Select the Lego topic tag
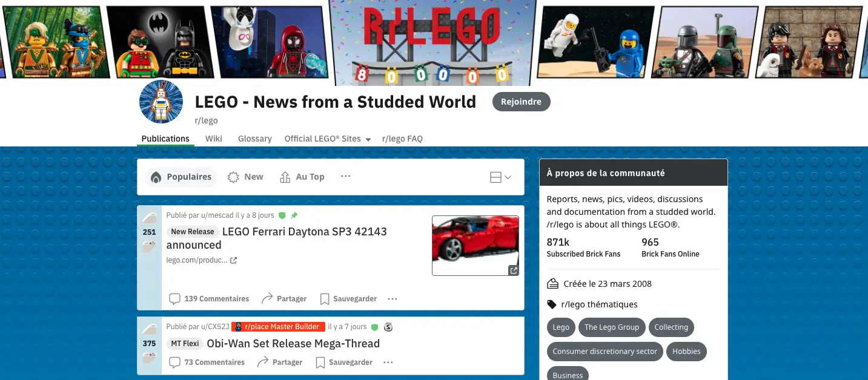The image size is (868, 380). (x=561, y=327)
